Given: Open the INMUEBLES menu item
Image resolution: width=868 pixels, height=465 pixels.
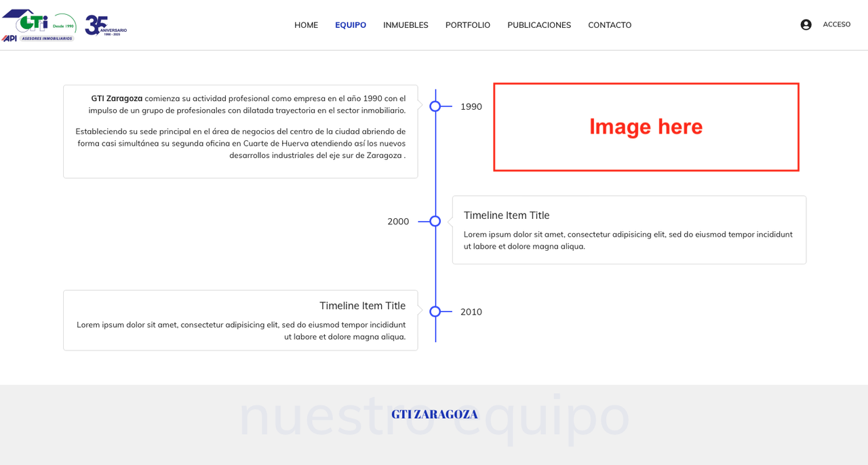Looking at the screenshot, I should pyautogui.click(x=406, y=25).
